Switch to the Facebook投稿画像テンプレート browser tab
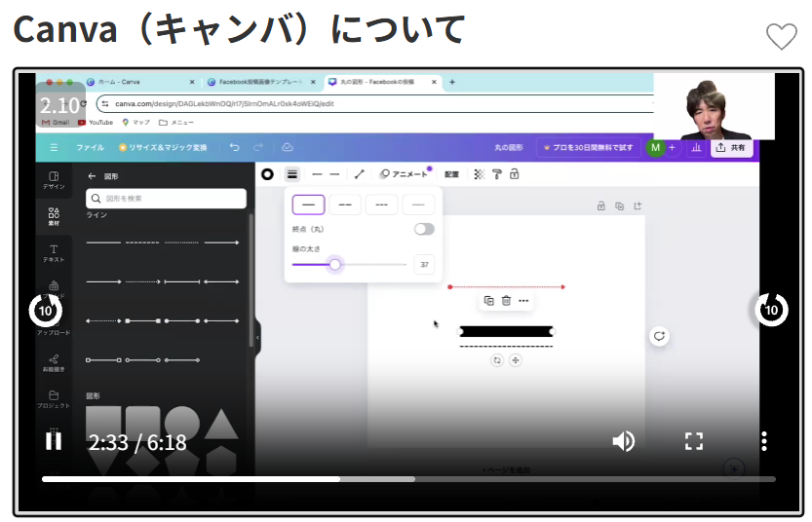The width and height of the screenshot is (812, 522). coord(260,82)
